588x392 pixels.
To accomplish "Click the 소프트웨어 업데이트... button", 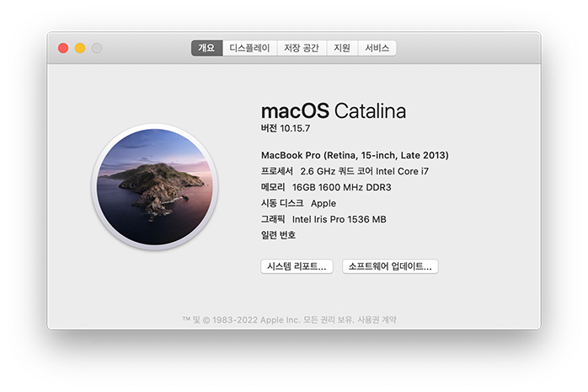I will tap(390, 266).
